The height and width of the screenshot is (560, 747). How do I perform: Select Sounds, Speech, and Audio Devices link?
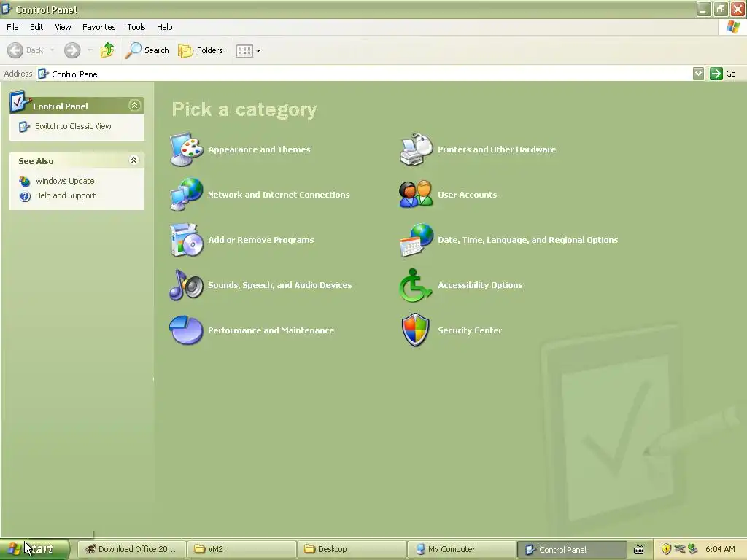click(280, 285)
